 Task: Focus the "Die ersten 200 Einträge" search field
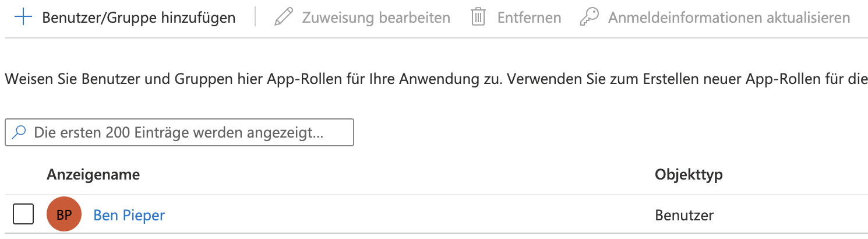coord(179,132)
